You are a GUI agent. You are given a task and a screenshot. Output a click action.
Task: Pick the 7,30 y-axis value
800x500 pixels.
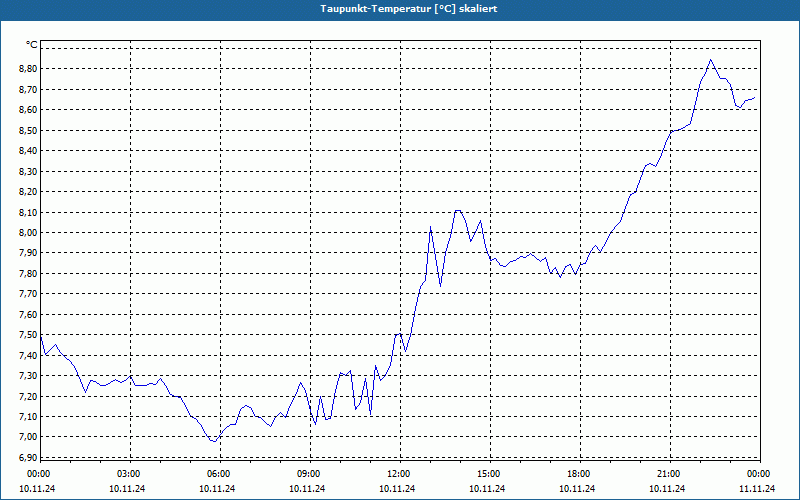[28, 376]
